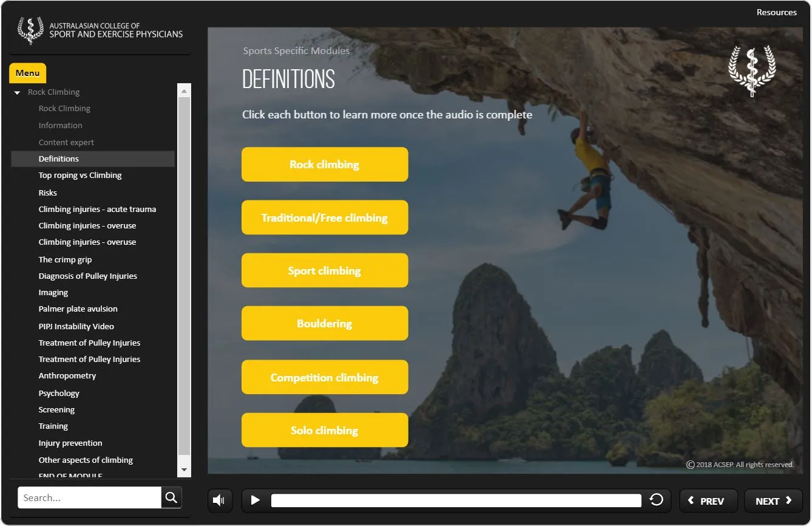This screenshot has height=526, width=812.
Task: Open Diagnosis of Pulley Injuries
Action: point(87,276)
